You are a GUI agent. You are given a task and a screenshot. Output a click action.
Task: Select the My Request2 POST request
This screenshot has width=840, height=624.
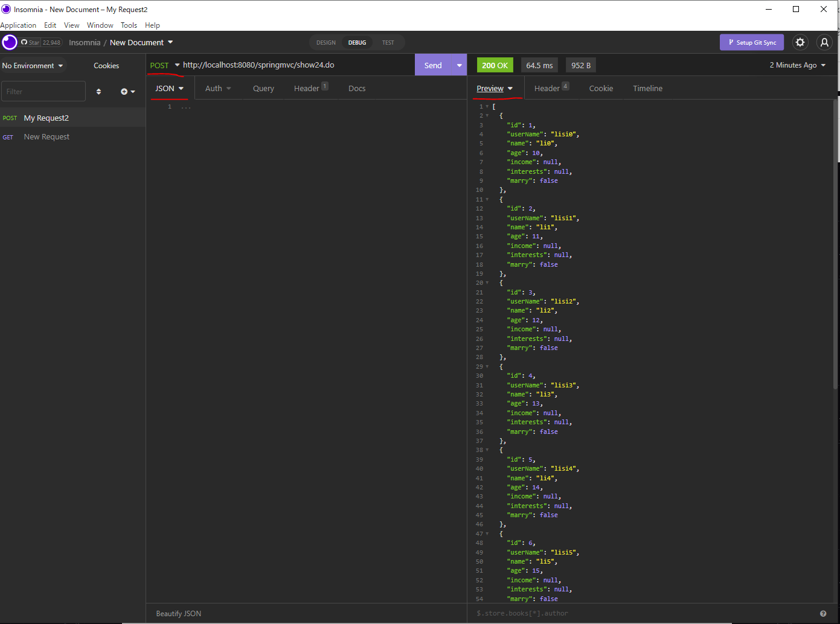(x=72, y=118)
